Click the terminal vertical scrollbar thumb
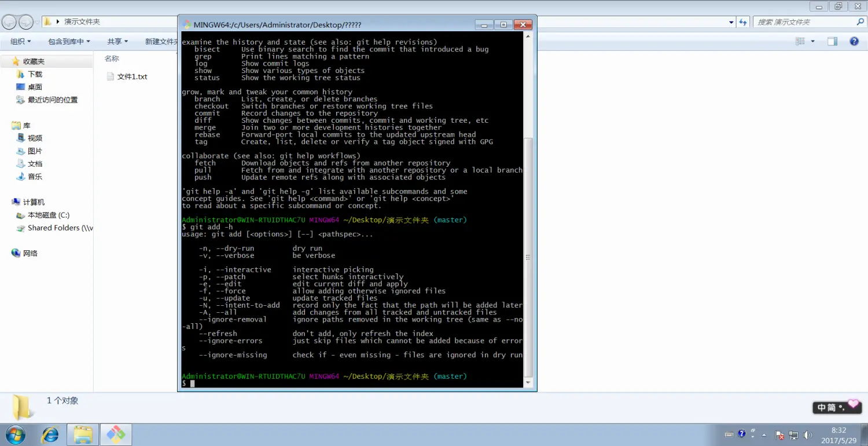Image resolution: width=868 pixels, height=446 pixels. (528, 257)
